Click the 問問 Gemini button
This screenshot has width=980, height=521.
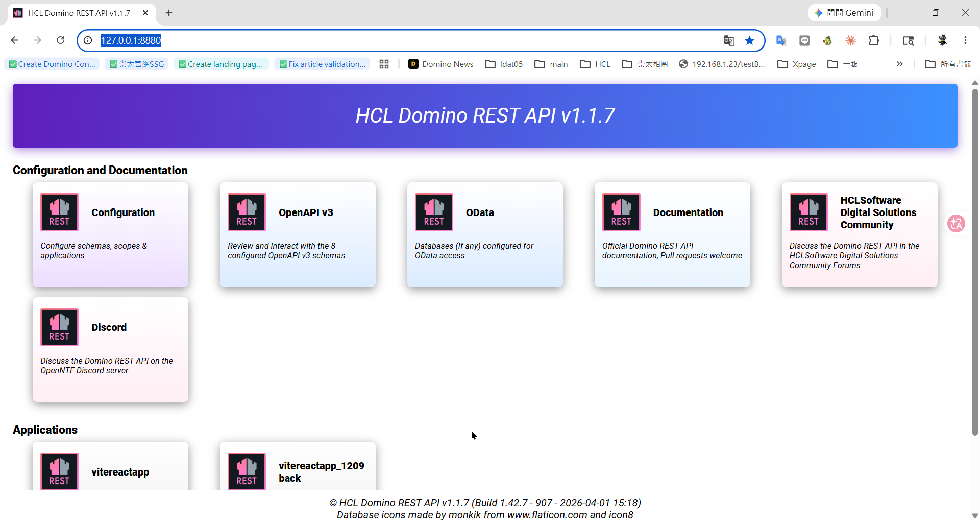[845, 13]
